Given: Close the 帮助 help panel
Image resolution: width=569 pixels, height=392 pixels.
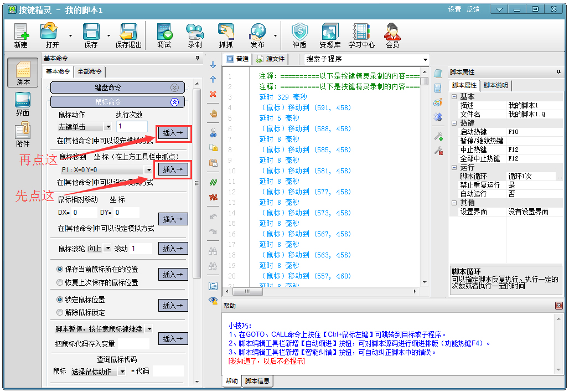Looking at the screenshot, I should click(x=559, y=306).
